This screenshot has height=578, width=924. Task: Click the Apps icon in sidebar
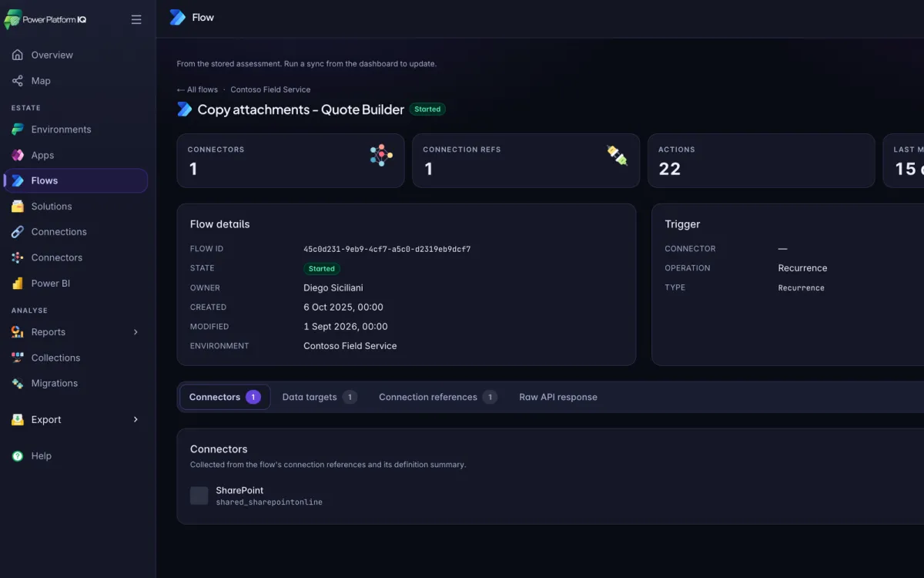17,155
